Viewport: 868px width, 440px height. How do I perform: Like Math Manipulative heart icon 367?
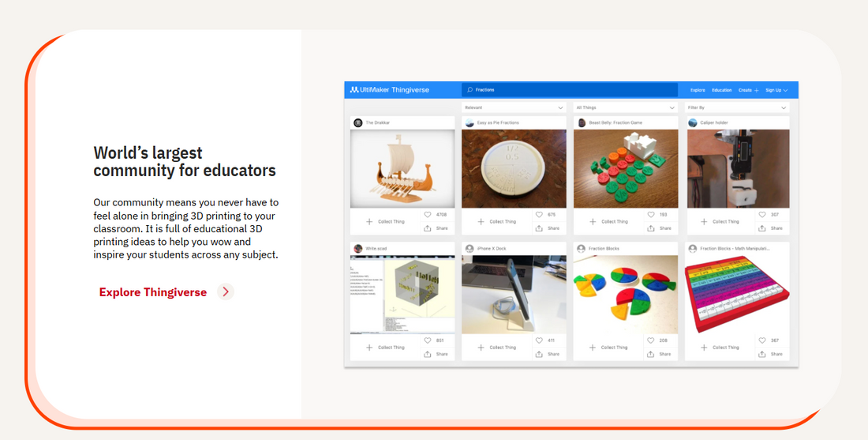pos(762,340)
